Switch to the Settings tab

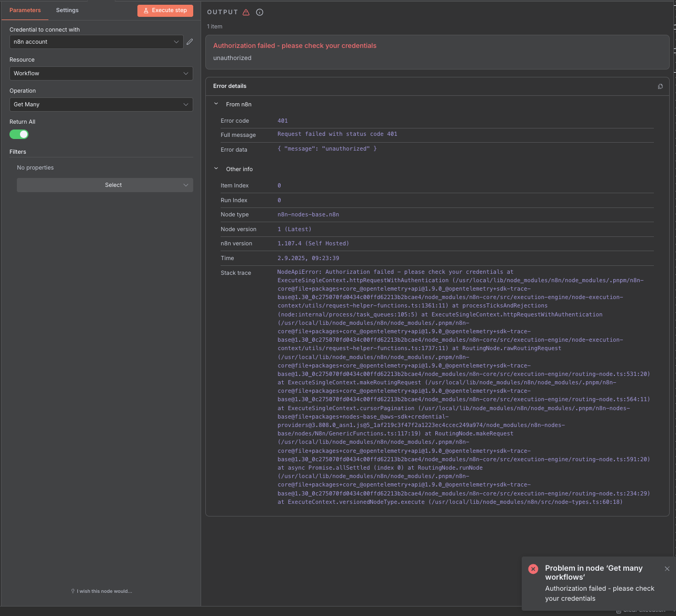coord(67,10)
